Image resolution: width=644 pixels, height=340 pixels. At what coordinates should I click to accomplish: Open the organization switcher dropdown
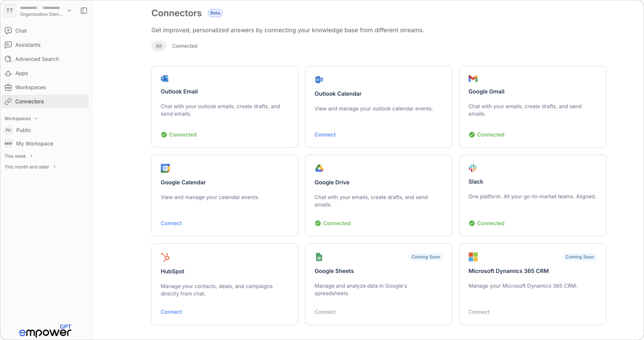point(69,11)
